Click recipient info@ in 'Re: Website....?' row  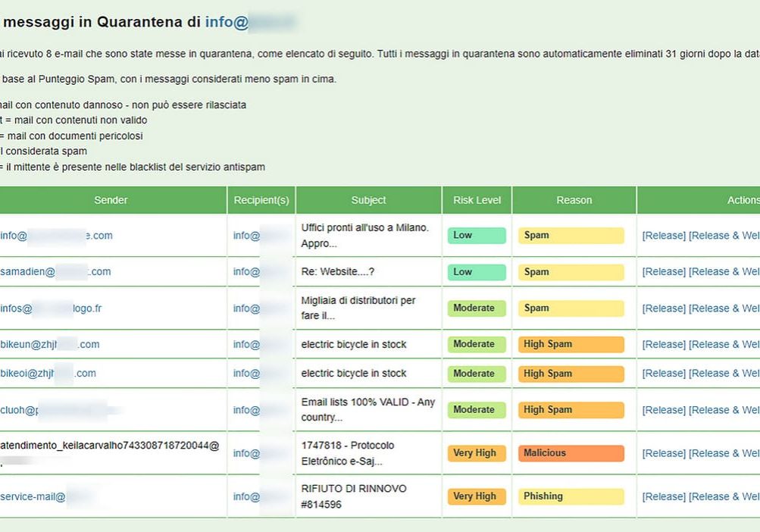(x=247, y=271)
